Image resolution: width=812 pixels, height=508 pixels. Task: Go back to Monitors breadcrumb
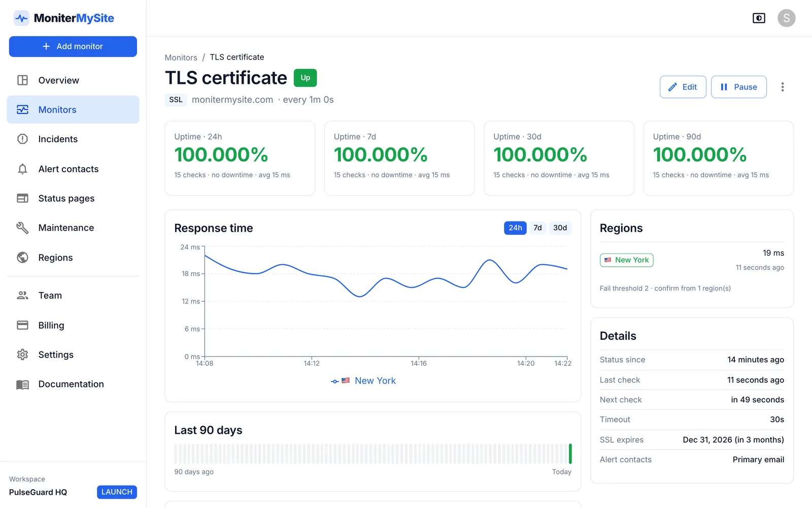coord(181,57)
